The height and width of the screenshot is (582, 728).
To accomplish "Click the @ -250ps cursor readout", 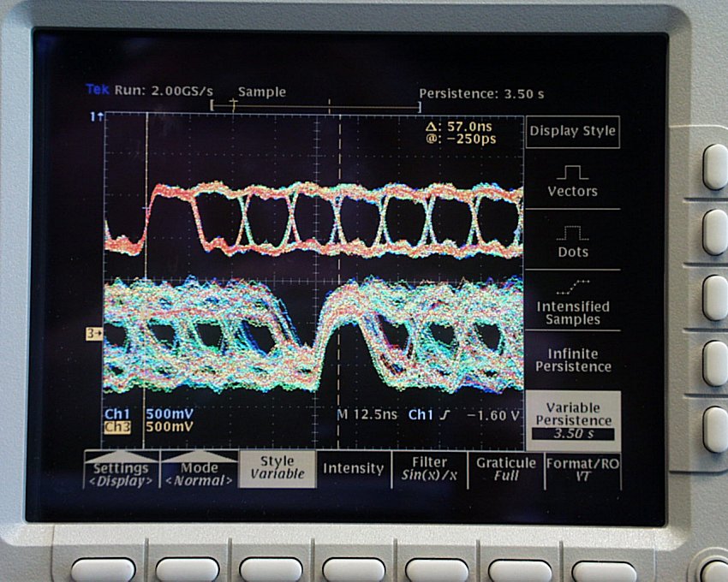I will pyautogui.click(x=461, y=139).
